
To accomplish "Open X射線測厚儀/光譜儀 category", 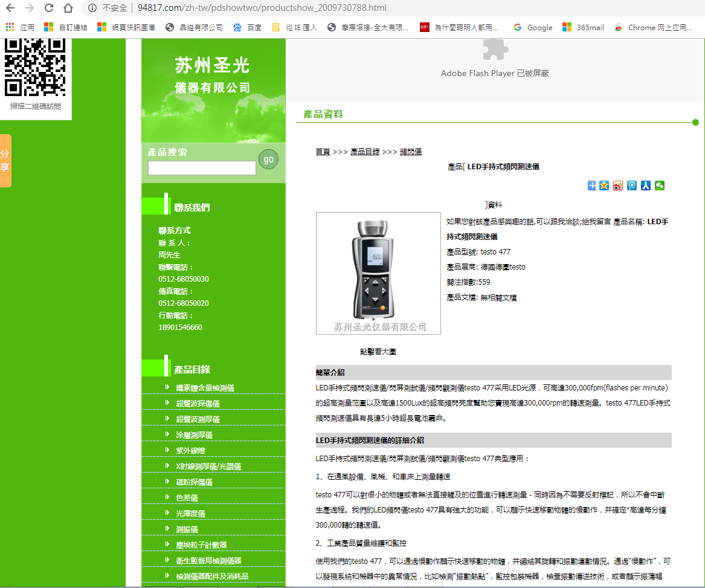I will click(208, 466).
